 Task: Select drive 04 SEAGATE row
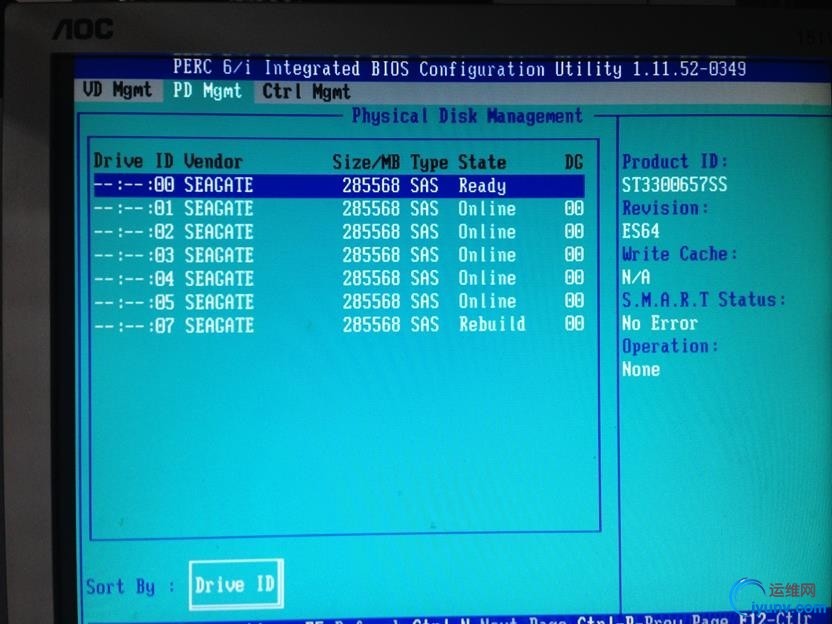tap(339, 279)
